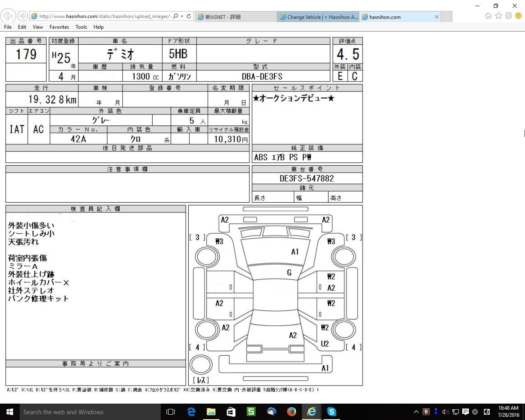Expand the address bar dropdown arrow
This screenshot has height=420, width=525.
point(182,16)
